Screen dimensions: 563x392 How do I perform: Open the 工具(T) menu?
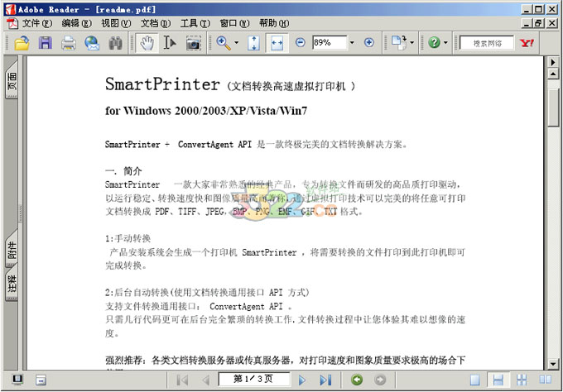pyautogui.click(x=195, y=23)
